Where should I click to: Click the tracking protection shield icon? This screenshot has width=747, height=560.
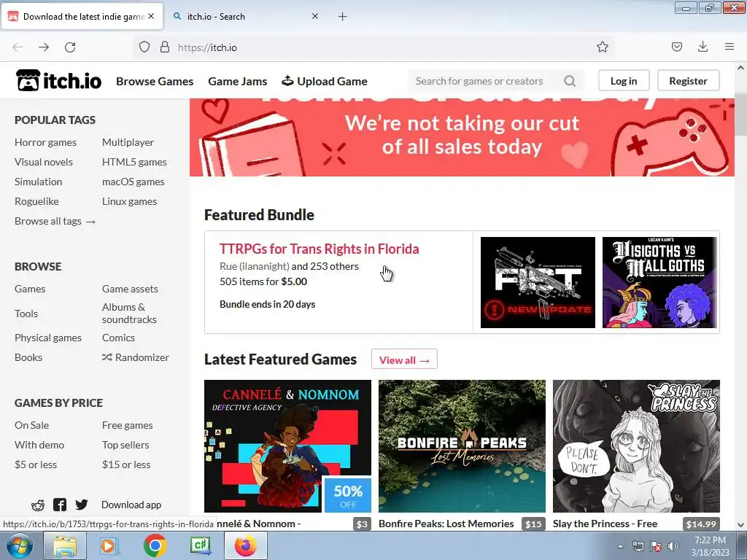[x=144, y=47]
